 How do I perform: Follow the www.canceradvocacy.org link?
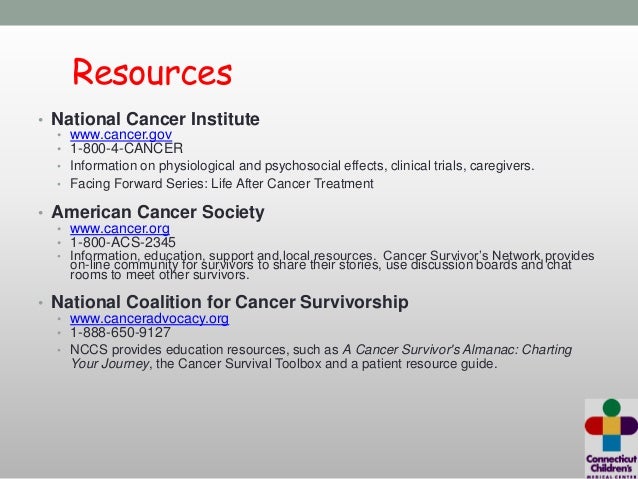[149, 318]
